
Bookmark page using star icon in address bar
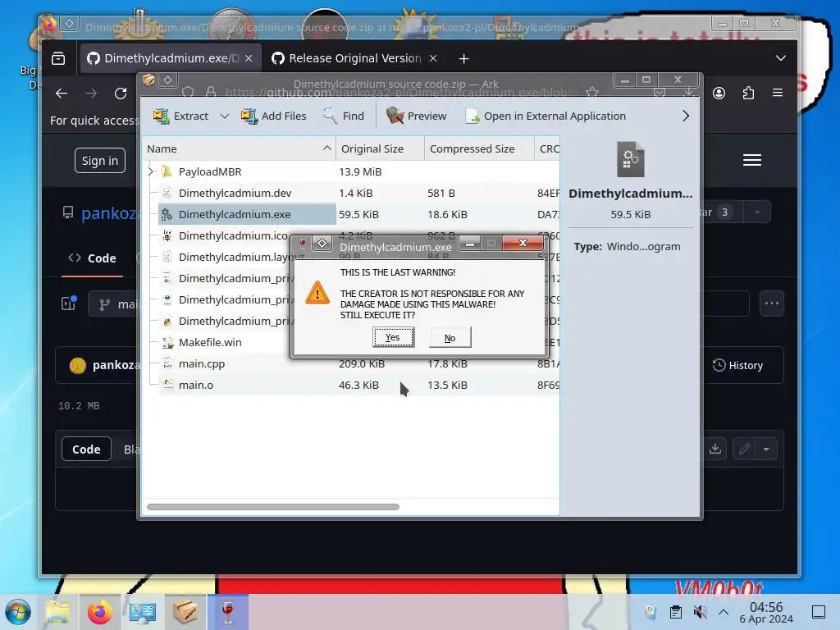(x=591, y=93)
